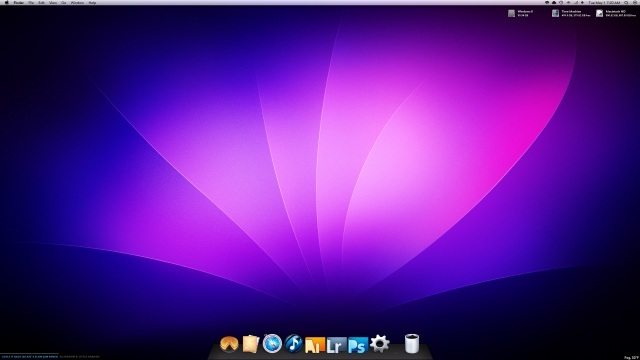Launch Adobe Lightroom from the dock
This screenshot has height=360, width=640.
[336, 345]
